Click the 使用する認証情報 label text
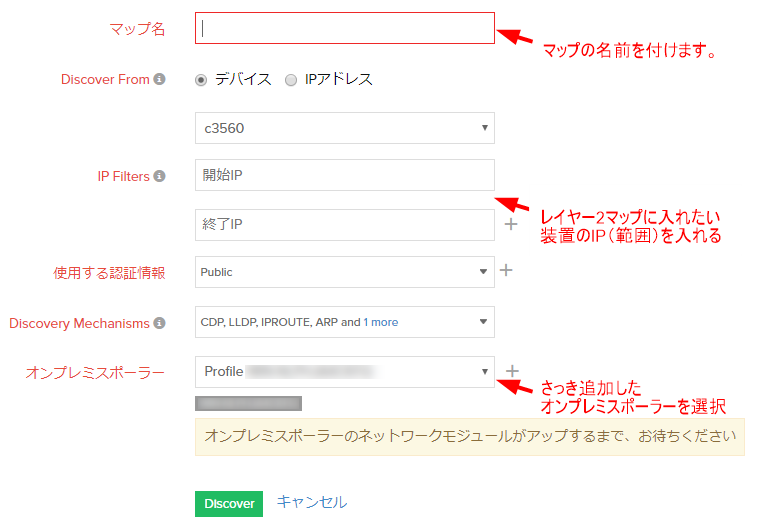Viewport: 762px width, 528px height. pos(109,273)
